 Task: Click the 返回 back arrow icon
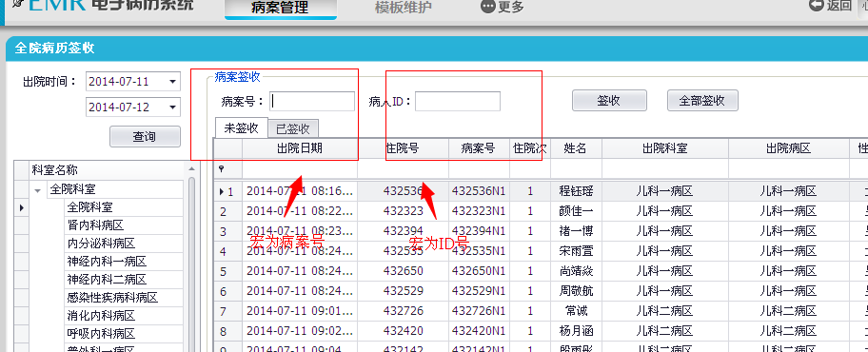816,6
